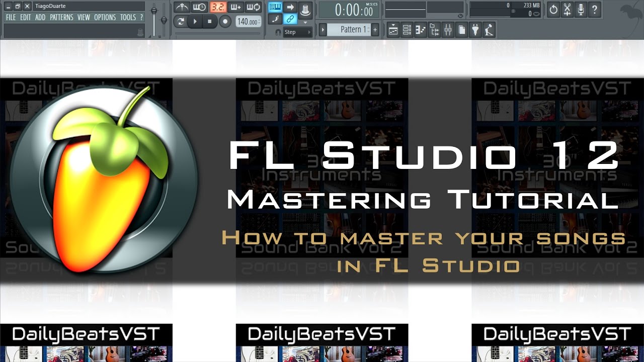The width and height of the screenshot is (644, 362).
Task: Add new pattern with plus button
Action: pyautogui.click(x=375, y=30)
